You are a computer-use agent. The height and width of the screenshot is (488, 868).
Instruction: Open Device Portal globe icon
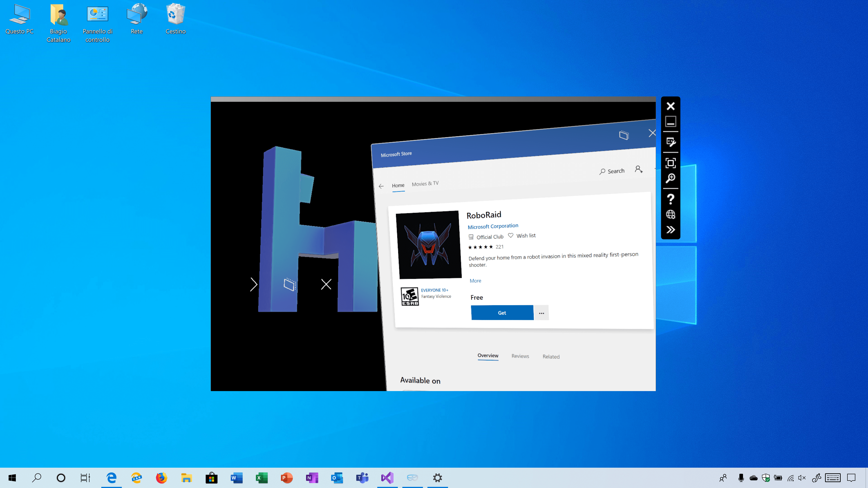pos(670,215)
